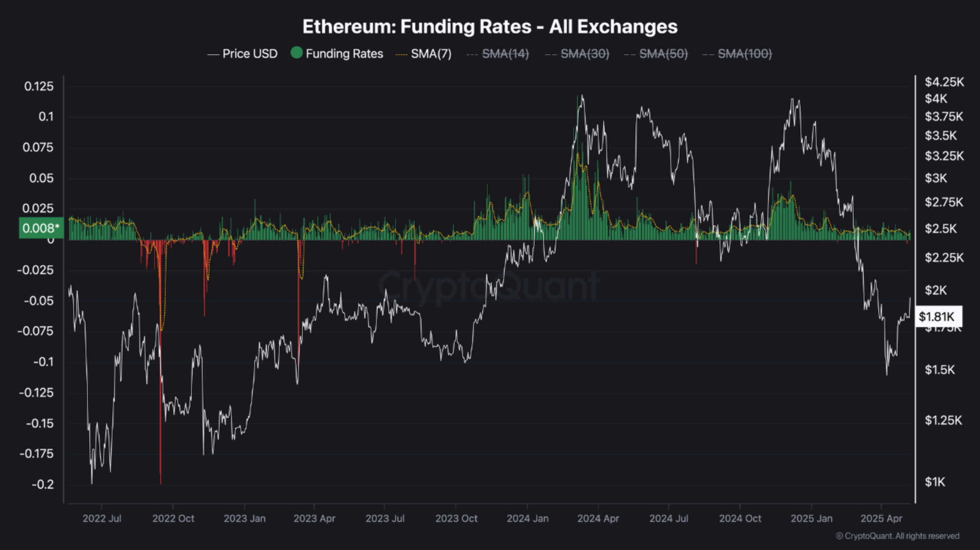
Task: Click the Funding Rates legend label
Action: click(344, 54)
